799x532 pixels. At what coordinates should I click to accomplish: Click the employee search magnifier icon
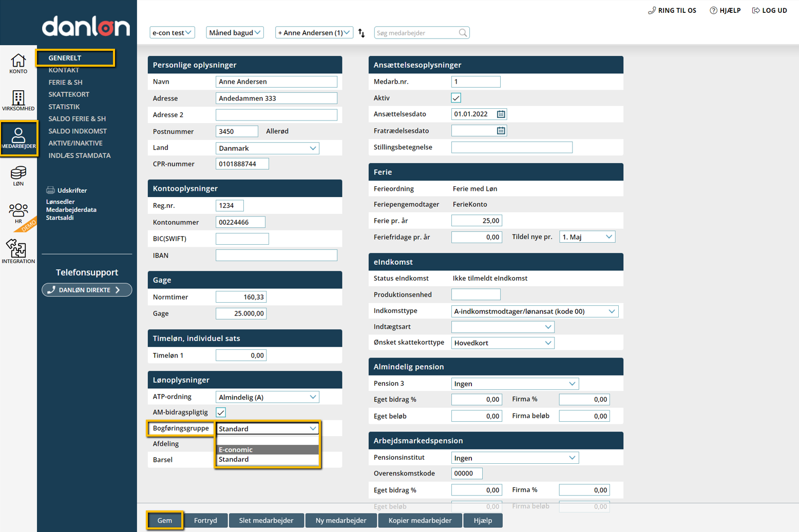click(x=463, y=33)
